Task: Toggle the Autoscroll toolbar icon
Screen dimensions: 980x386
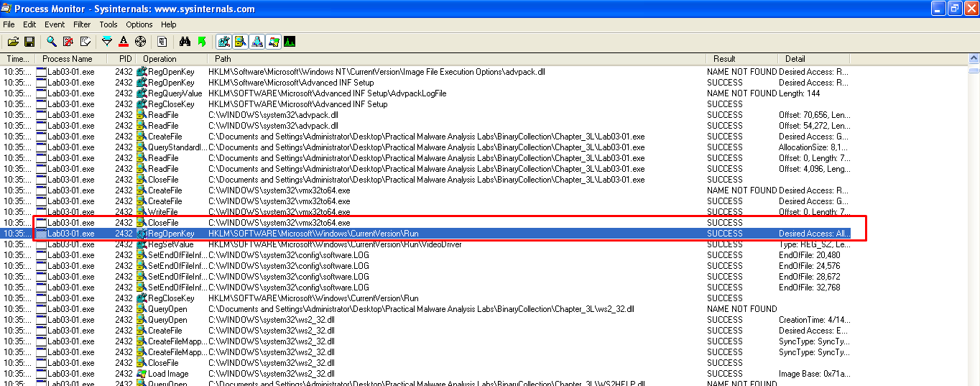Action: coord(68,42)
